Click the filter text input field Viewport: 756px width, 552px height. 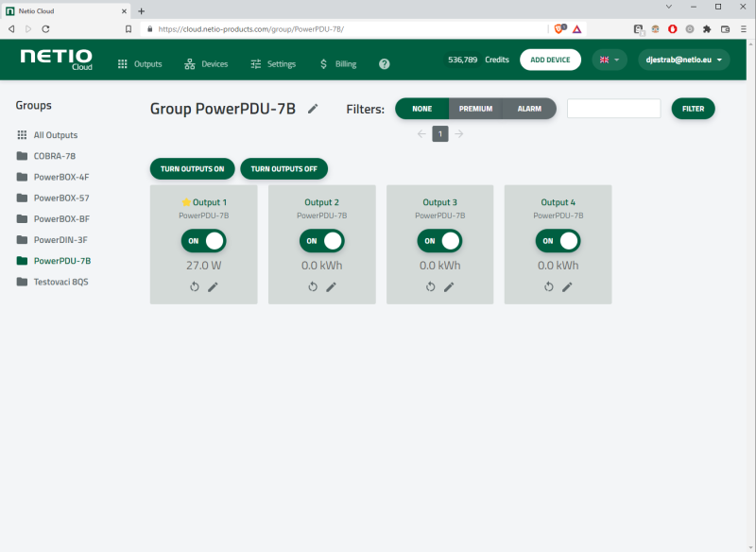pyautogui.click(x=613, y=109)
